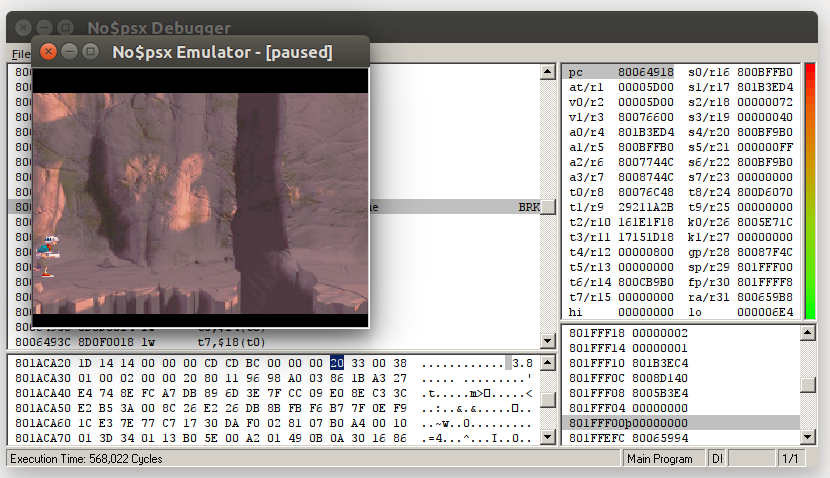Select stack entry 801FFF18
The width and height of the screenshot is (830, 478).
pos(628,333)
